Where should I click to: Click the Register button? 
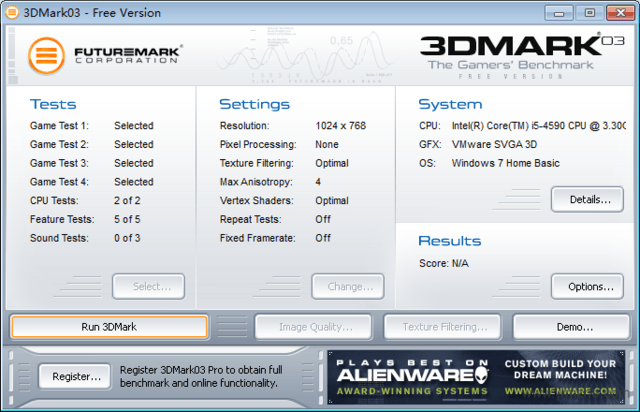click(x=75, y=376)
